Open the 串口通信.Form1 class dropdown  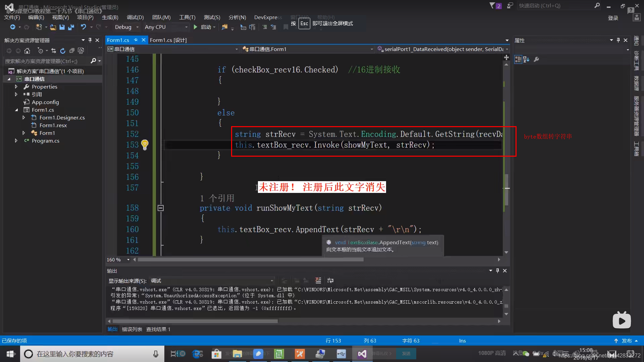coord(308,49)
